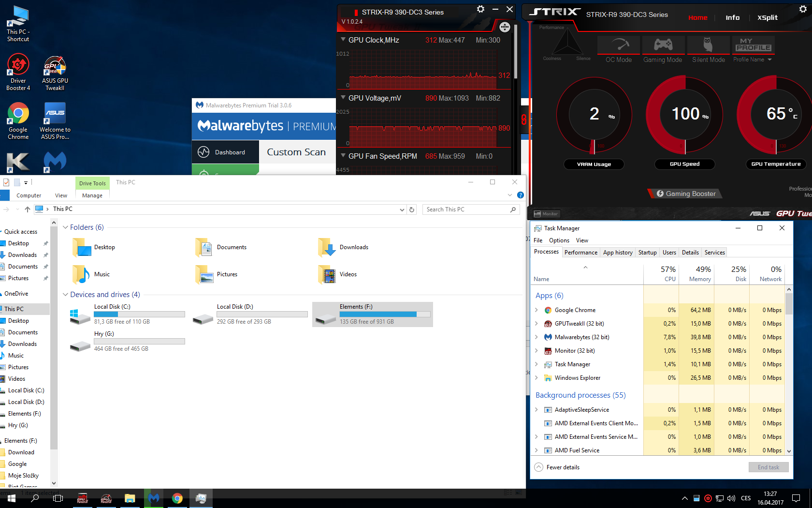Select Local Disk (D:) in navigation pane
Viewport: 812px width, 508px height.
coord(26,402)
